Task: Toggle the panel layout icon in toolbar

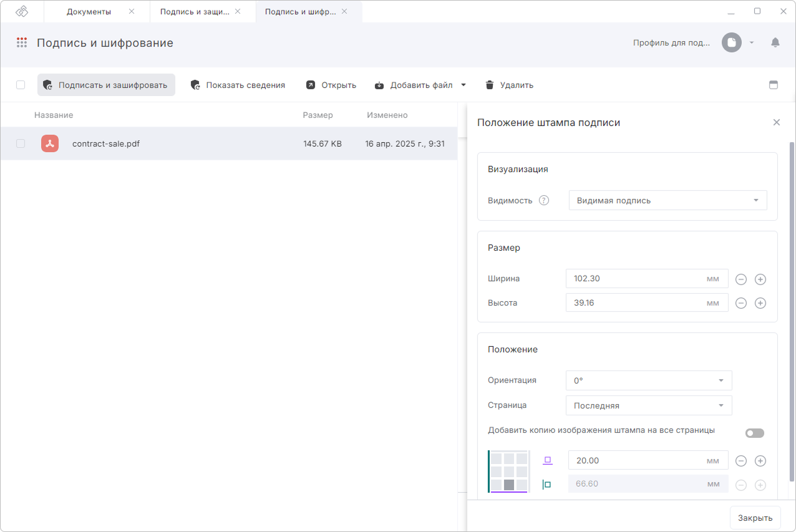Action: pos(774,85)
